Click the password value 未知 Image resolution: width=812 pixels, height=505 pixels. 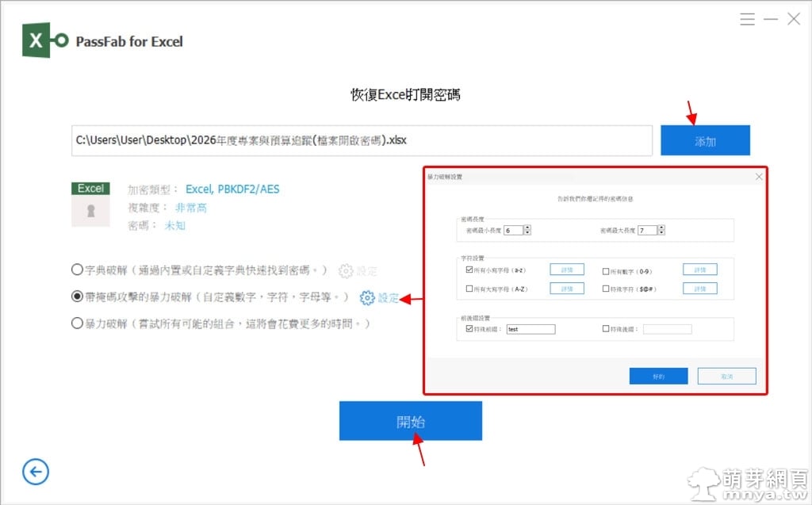174,225
